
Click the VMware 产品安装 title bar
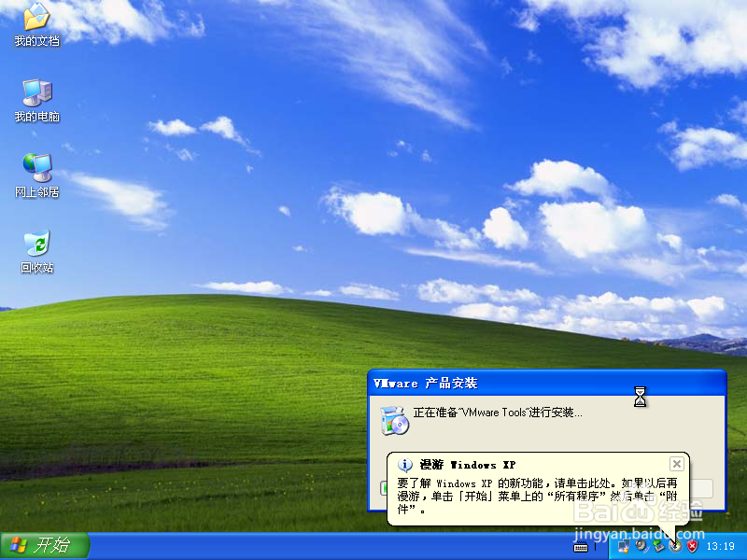click(x=547, y=383)
